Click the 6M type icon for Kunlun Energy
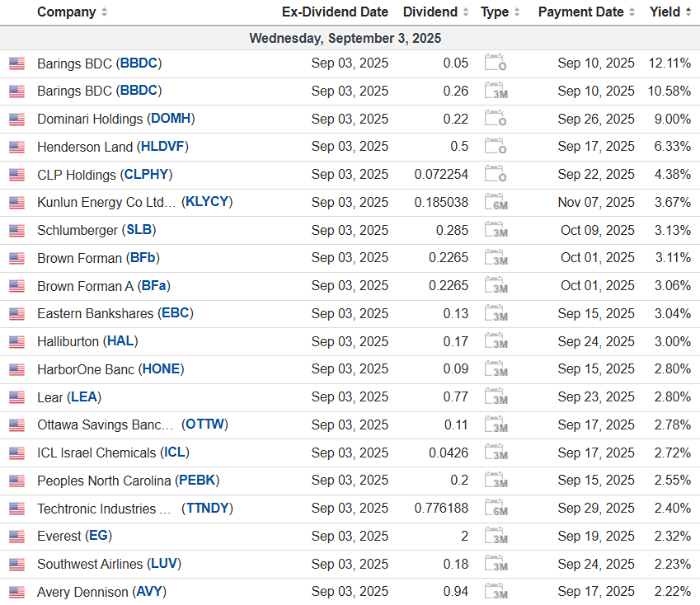 tap(496, 203)
